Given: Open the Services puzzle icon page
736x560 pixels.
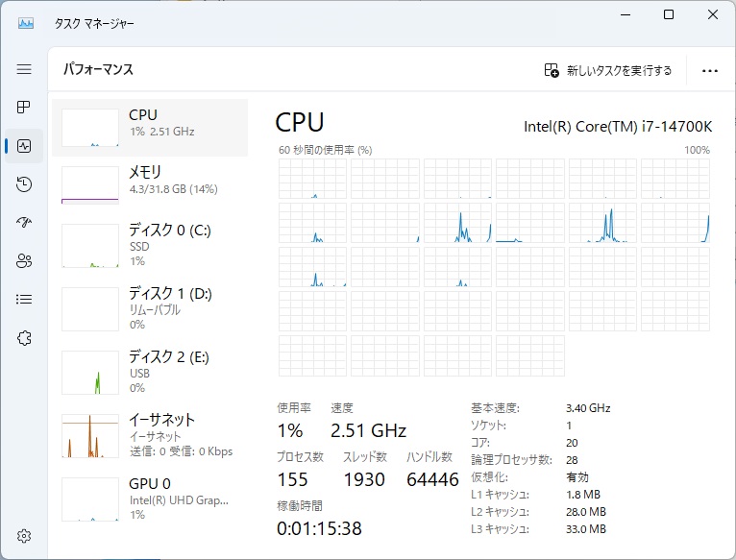Looking at the screenshot, I should 24,337.
